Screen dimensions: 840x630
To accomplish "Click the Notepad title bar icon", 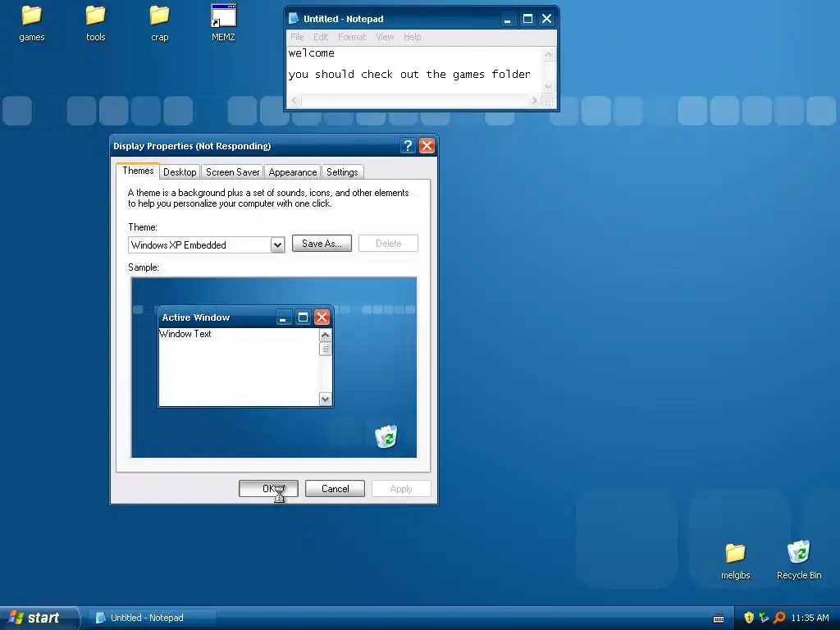I will click(294, 19).
